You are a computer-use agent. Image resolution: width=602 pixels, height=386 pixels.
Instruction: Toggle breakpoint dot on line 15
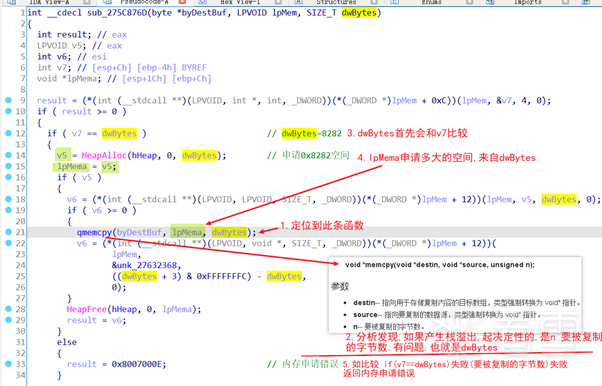[8, 166]
